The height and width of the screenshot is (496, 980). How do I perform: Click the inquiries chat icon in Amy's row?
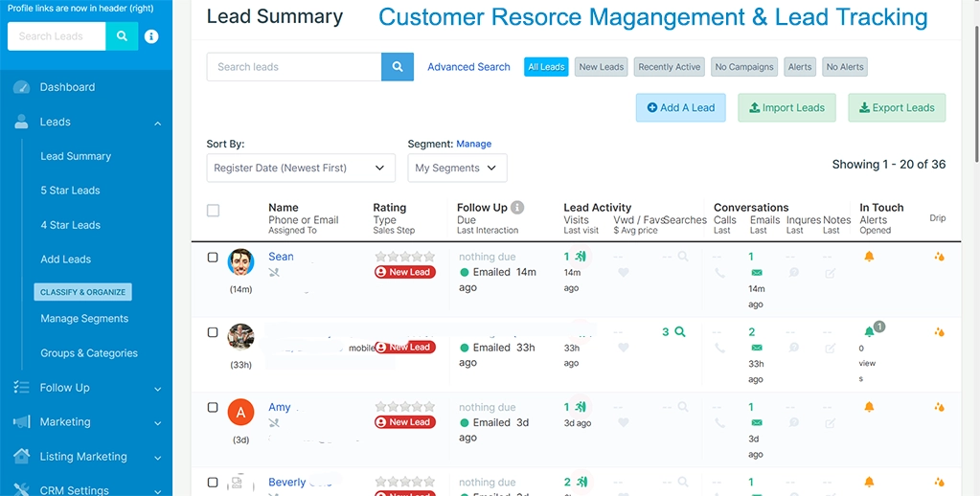tap(793, 423)
